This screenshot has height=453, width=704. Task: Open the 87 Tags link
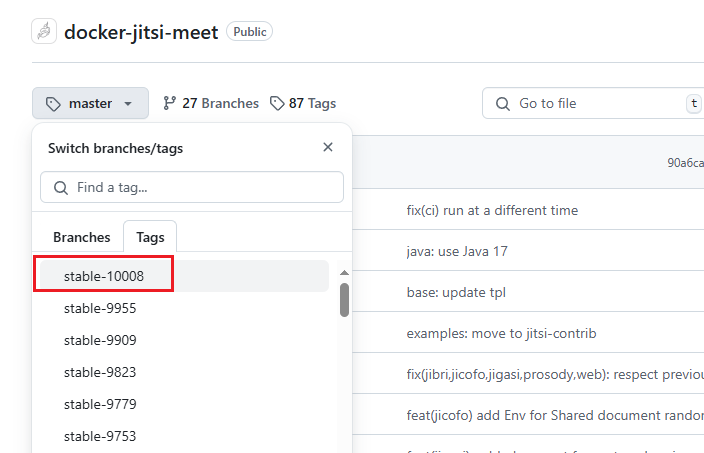pos(303,103)
